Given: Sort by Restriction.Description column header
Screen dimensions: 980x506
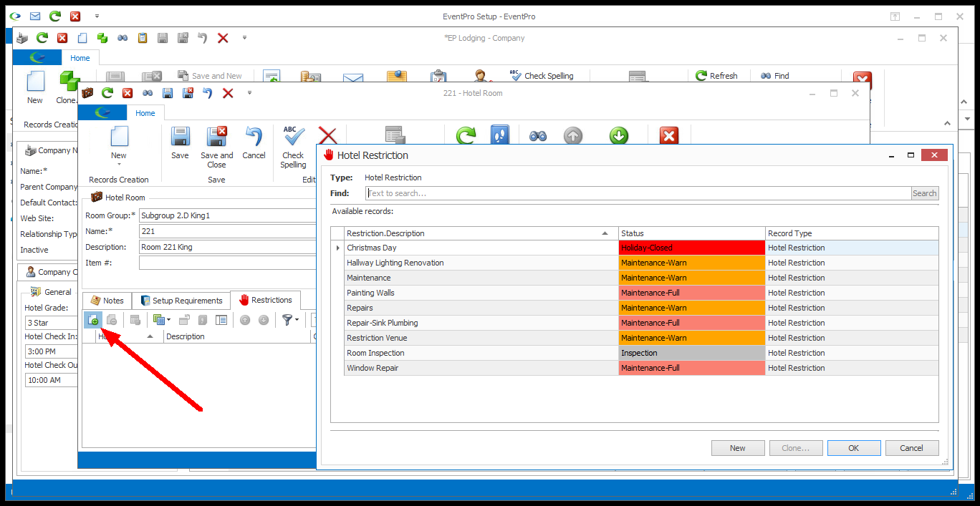Looking at the screenshot, I should (481, 233).
